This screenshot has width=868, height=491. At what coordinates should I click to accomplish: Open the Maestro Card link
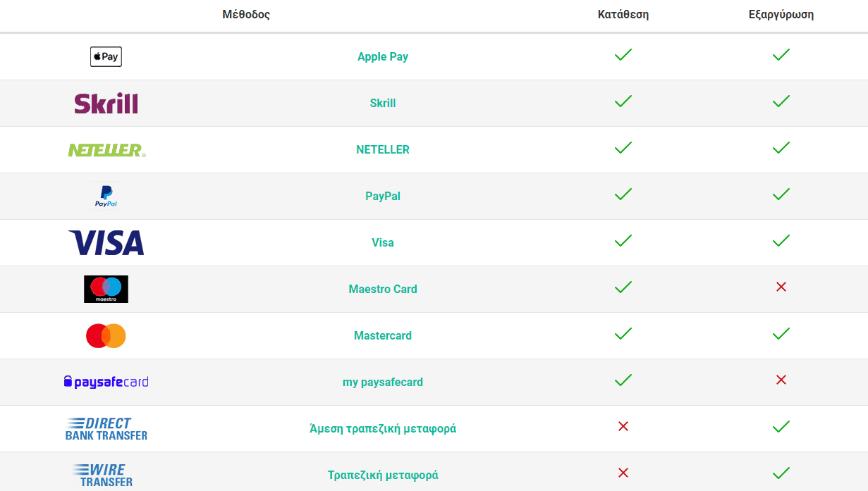pos(383,290)
